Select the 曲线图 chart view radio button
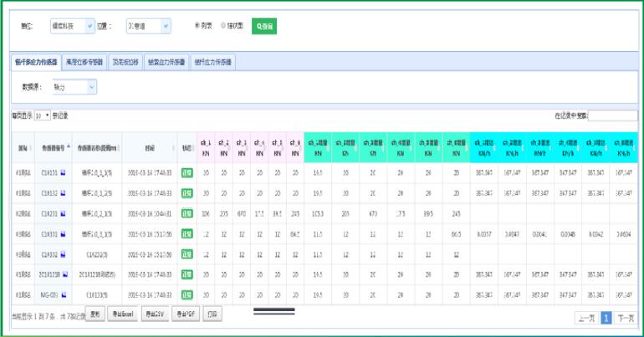This screenshot has width=644, height=337. coord(224,26)
